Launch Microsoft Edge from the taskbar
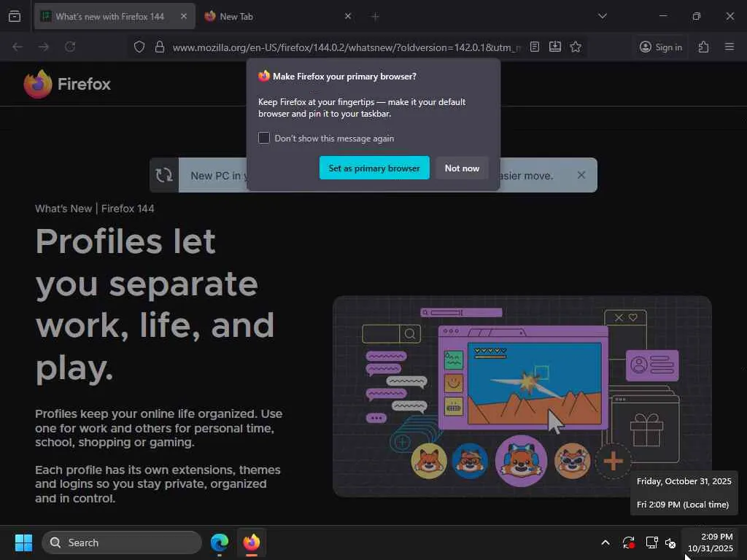 [x=220, y=542]
